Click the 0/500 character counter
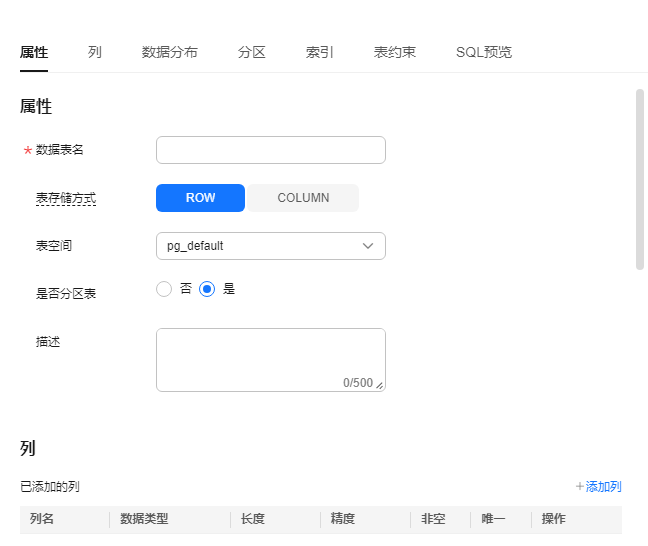Image resolution: width=648 pixels, height=546 pixels. pos(358,383)
